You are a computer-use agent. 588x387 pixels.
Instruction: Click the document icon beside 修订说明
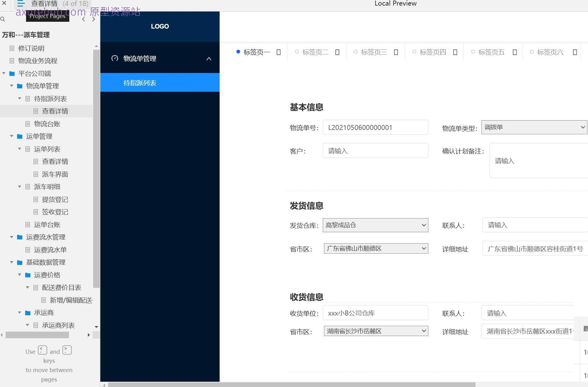click(x=12, y=48)
